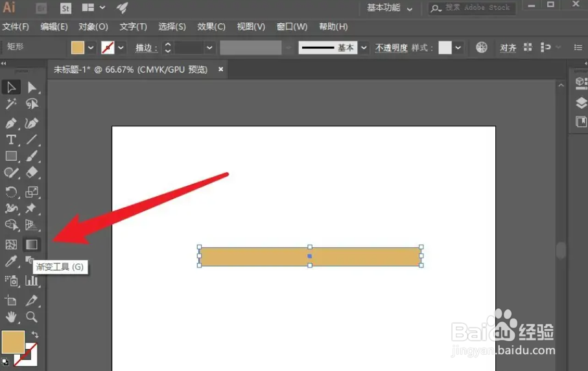Viewport: 588px width, 371px height.
Task: Pick the Eyedropper tool
Action: 11,262
